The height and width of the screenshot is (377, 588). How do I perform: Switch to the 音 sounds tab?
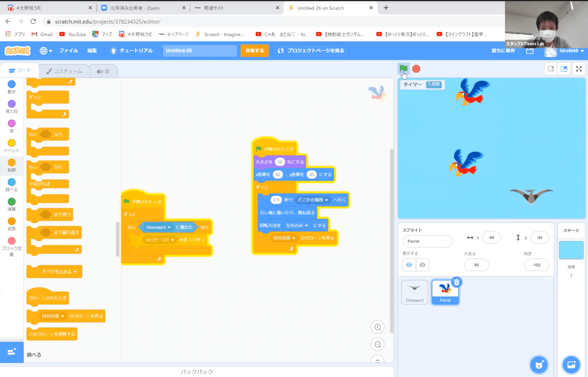pos(103,71)
